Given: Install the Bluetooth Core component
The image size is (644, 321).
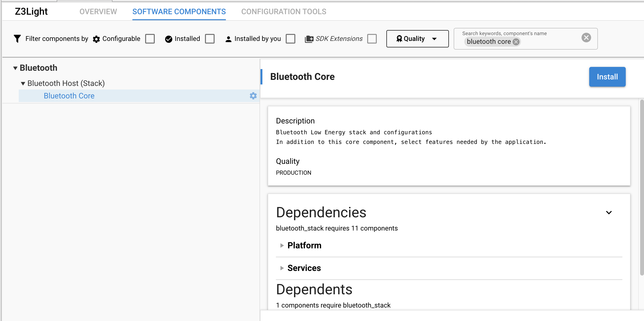Looking at the screenshot, I should (x=607, y=77).
